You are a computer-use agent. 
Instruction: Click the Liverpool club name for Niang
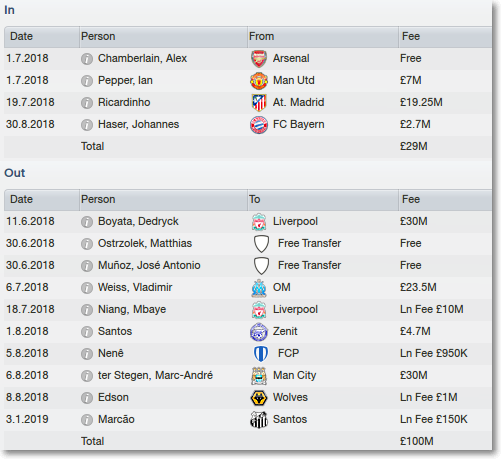point(295,309)
